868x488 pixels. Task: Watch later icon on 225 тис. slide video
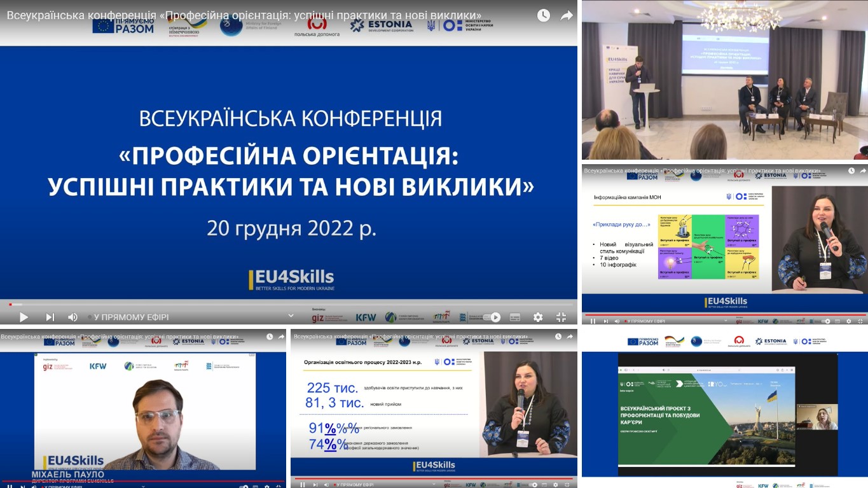[560, 336]
